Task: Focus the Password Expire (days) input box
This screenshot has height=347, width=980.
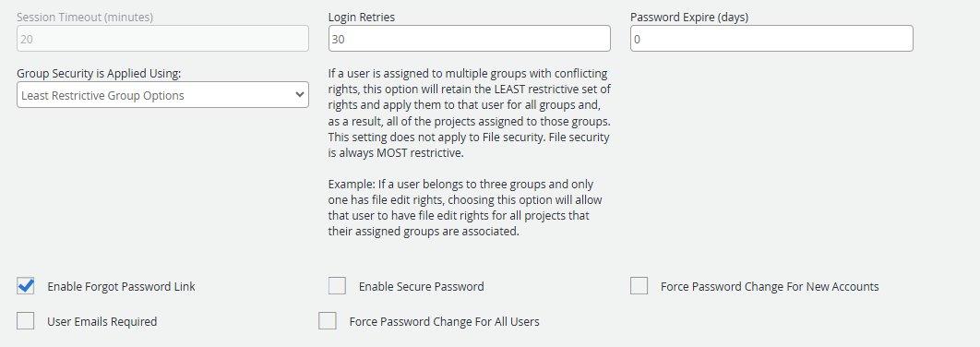Action: [x=771, y=38]
